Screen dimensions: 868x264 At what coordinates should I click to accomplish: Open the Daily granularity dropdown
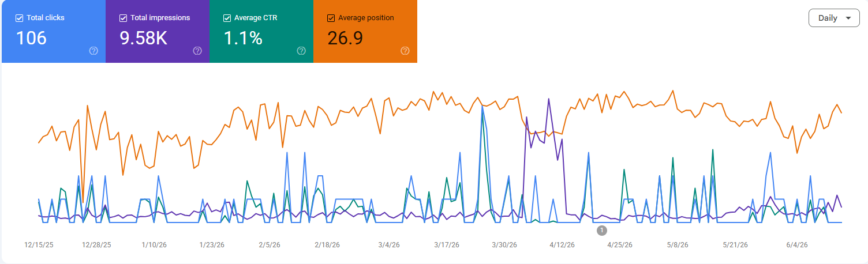[834, 18]
